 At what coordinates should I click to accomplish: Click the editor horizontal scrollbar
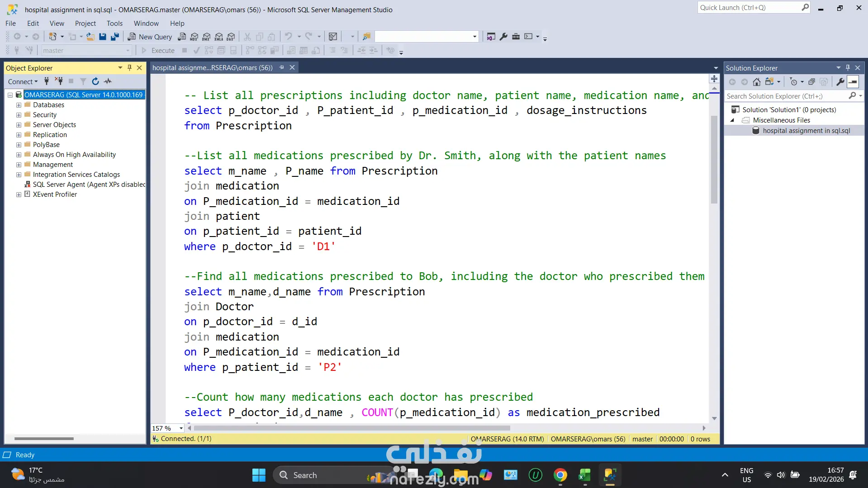coord(352,428)
